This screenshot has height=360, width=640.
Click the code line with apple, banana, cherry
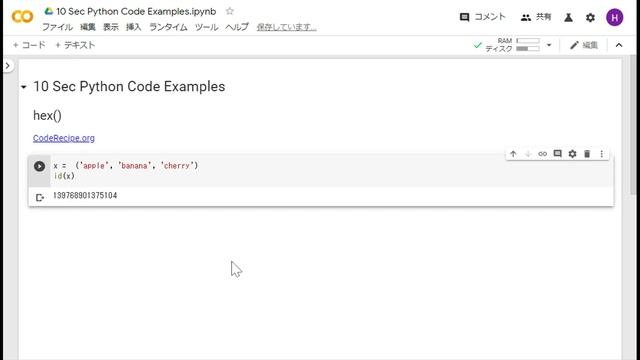pyautogui.click(x=126, y=166)
